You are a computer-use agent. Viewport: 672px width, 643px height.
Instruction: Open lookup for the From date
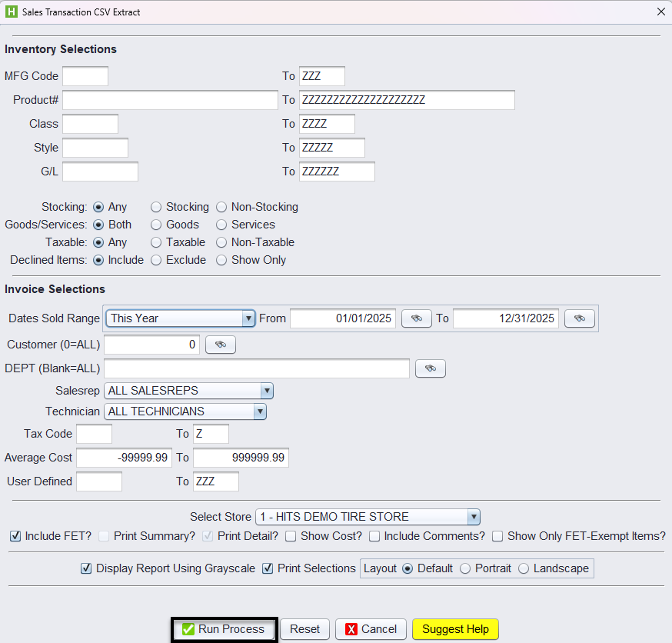click(416, 318)
